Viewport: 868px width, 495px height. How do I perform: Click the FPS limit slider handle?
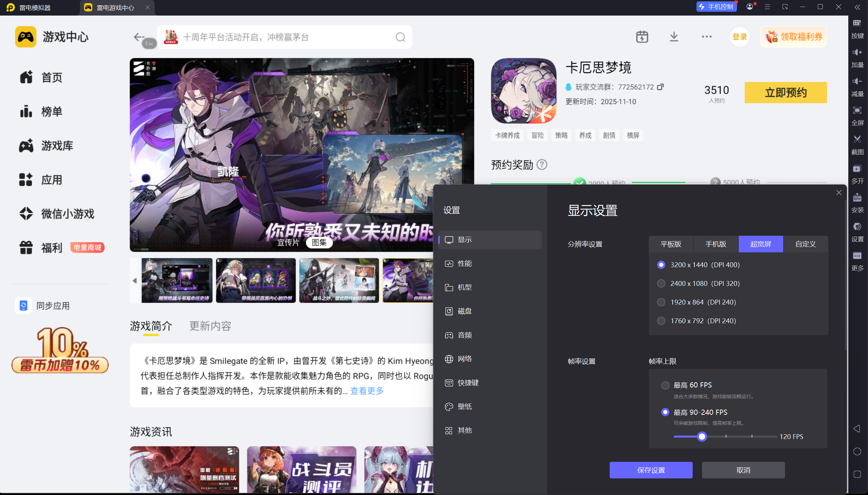(x=702, y=437)
